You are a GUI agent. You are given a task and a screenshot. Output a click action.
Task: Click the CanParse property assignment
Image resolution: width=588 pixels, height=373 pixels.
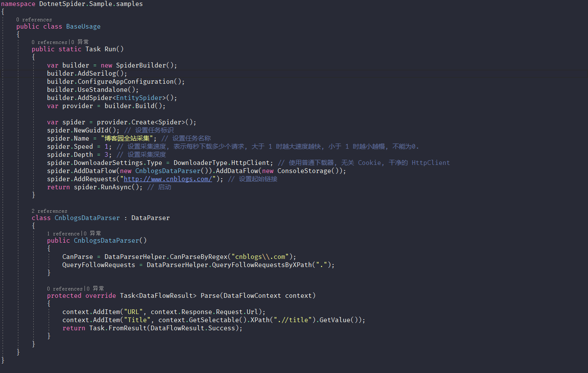pos(77,256)
